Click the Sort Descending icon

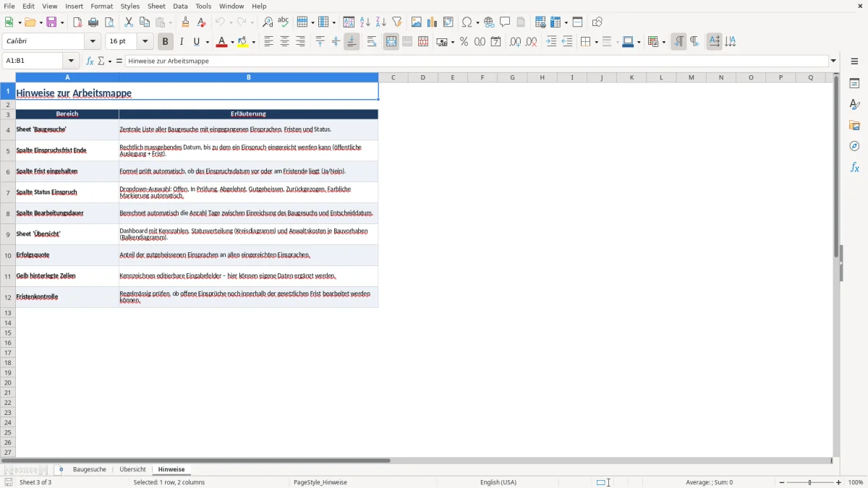(381, 22)
